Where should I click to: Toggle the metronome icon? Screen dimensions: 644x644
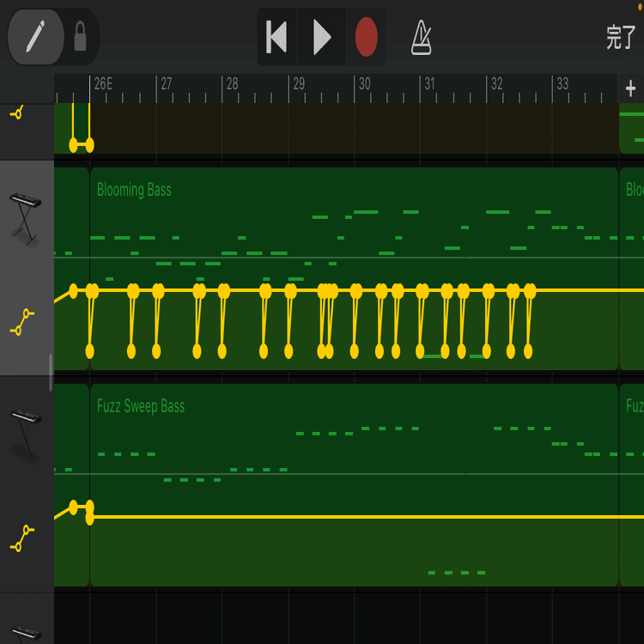(x=421, y=37)
